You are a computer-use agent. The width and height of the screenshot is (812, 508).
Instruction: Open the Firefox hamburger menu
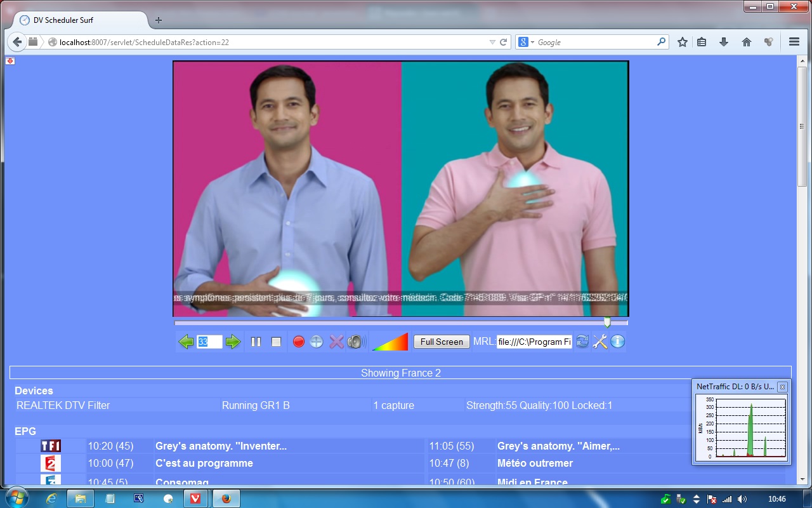(x=794, y=42)
